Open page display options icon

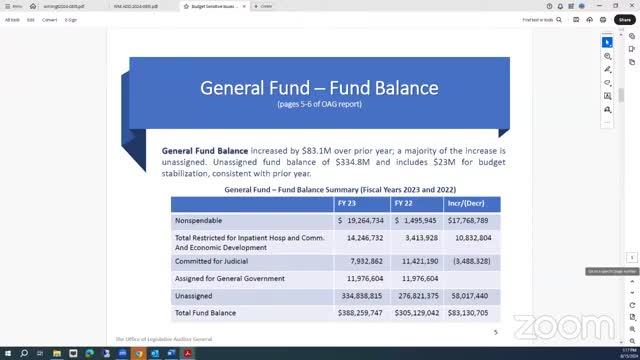click(x=632, y=317)
